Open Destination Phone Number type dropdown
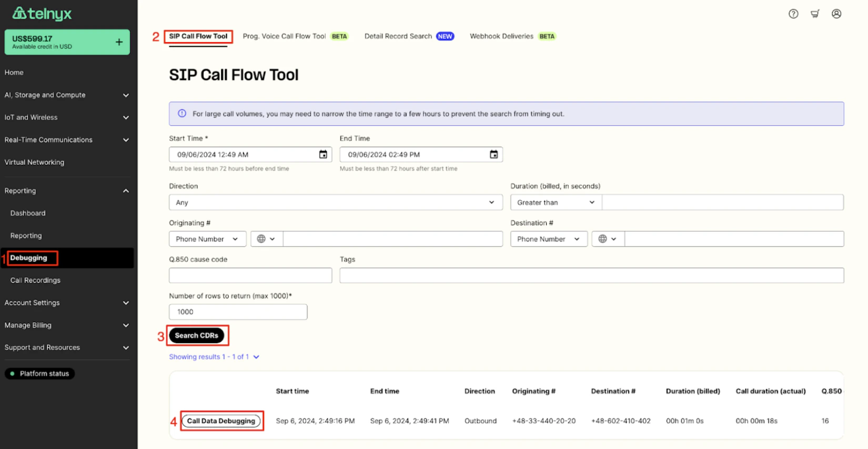Image resolution: width=868 pixels, height=449 pixels. pyautogui.click(x=549, y=239)
